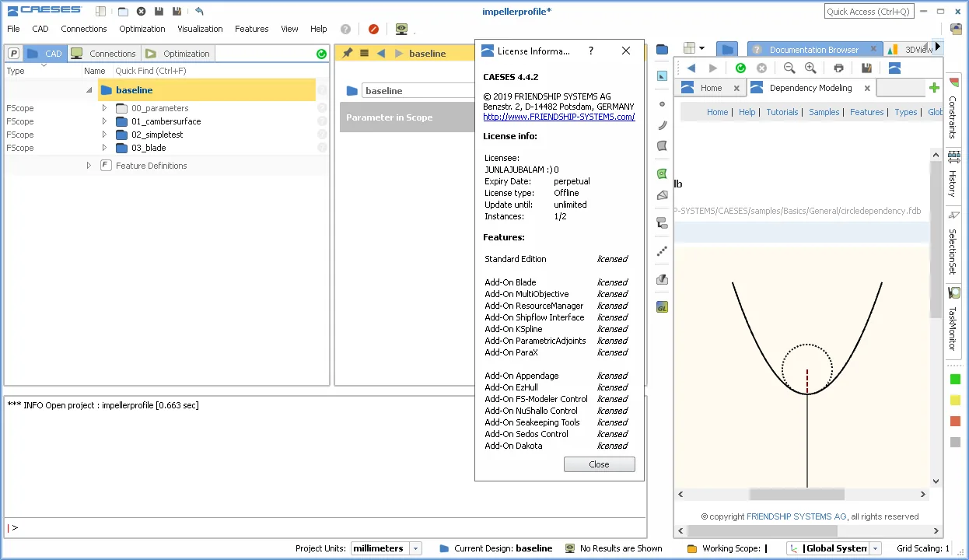Viewport: 969px width, 560px height.
Task: Click the green refresh icon in documentation browser
Action: (x=740, y=68)
